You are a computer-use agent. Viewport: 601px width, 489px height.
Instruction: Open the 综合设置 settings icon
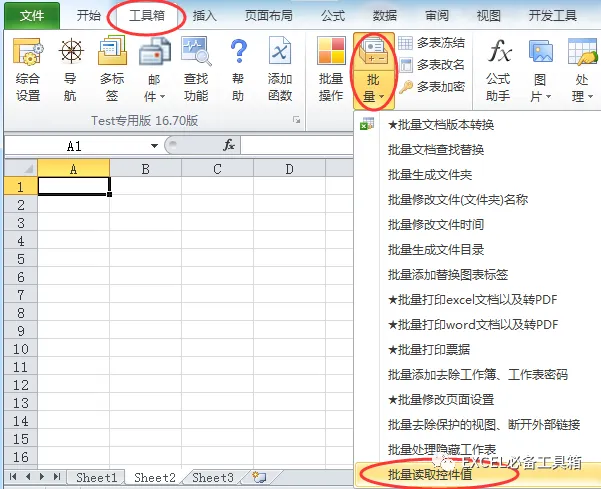point(28,52)
